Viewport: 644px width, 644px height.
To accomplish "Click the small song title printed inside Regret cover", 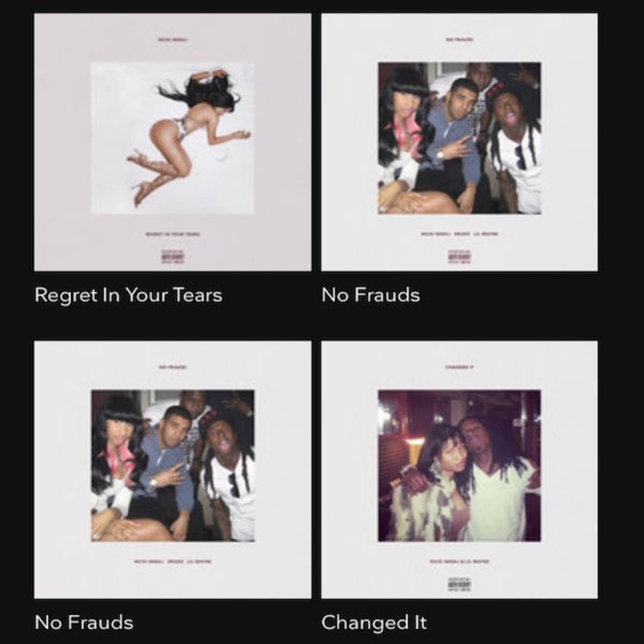I will point(172,234).
